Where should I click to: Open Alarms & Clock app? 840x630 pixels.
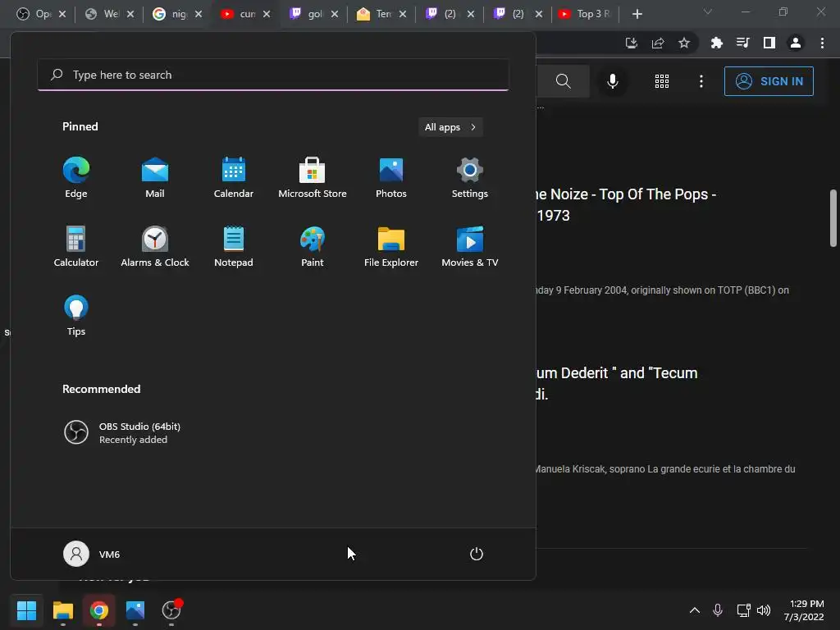[155, 247]
